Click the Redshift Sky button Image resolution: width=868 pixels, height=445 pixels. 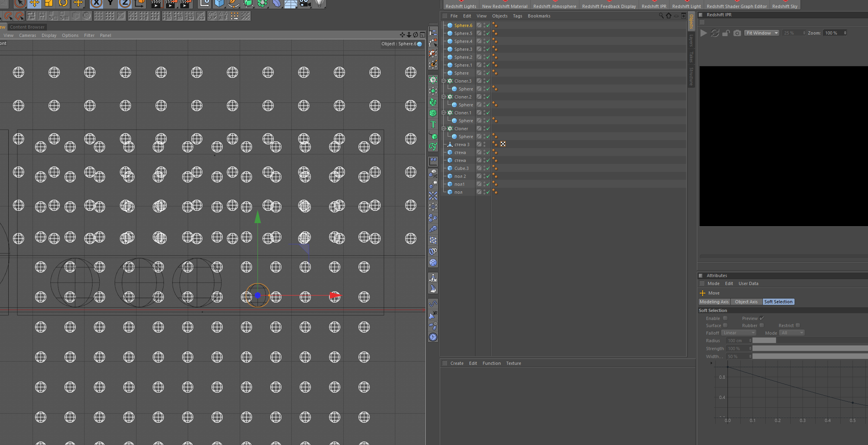785,5
